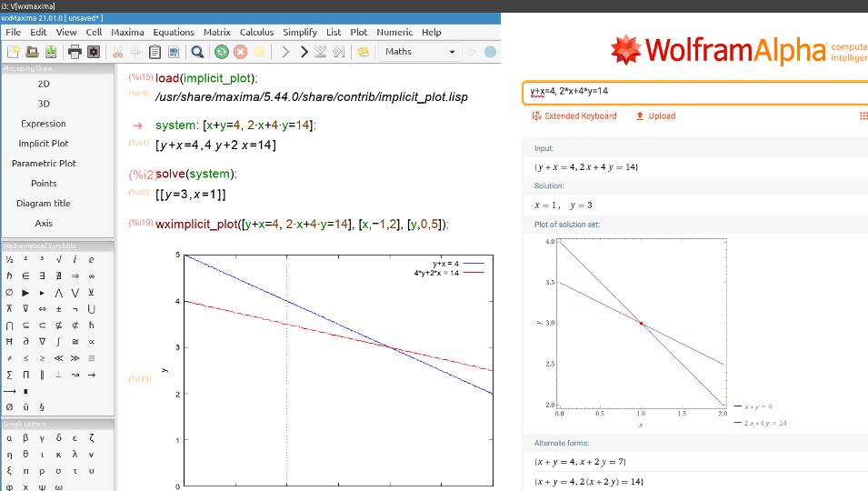Image resolution: width=868 pixels, height=491 pixels.
Task: Open the Matrix menu
Action: 217,32
